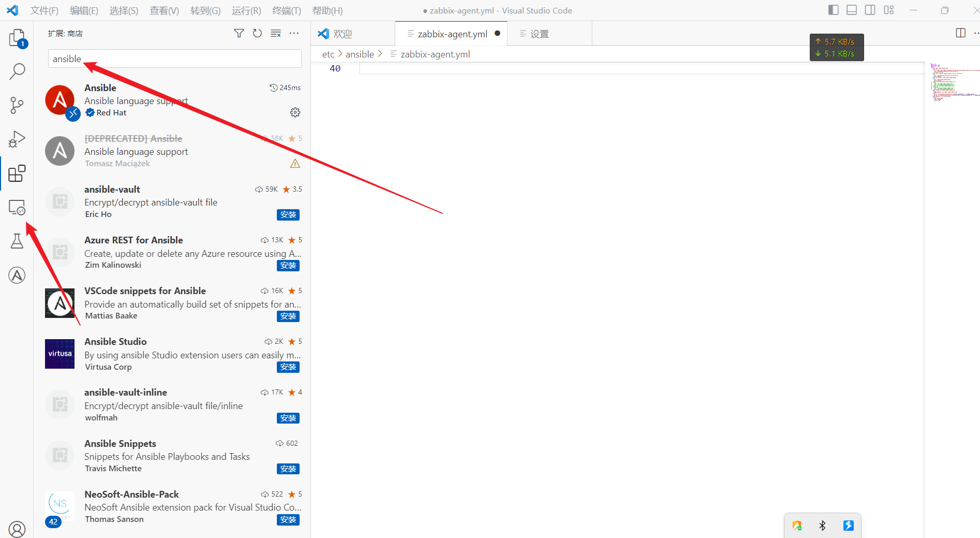
Task: Click inside editor line 40
Action: 642,68
